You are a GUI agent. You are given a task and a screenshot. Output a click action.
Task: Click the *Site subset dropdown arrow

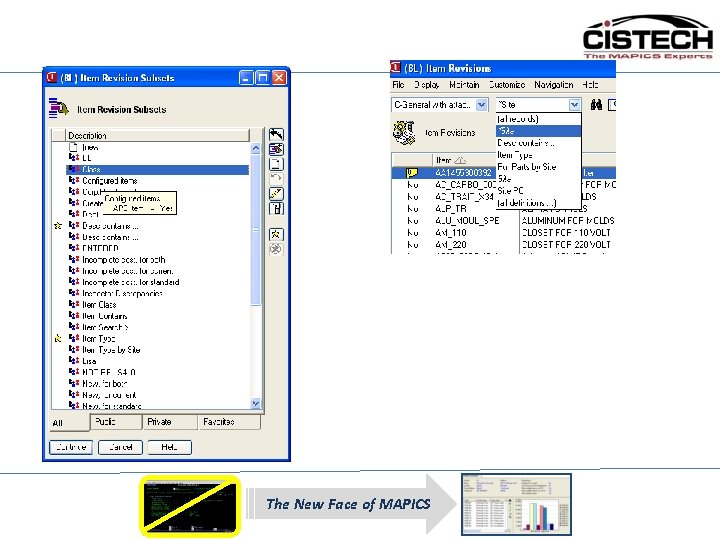pos(574,105)
